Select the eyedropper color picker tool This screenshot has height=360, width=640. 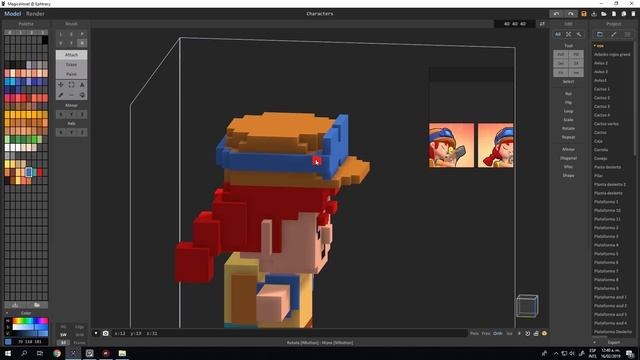[61, 95]
